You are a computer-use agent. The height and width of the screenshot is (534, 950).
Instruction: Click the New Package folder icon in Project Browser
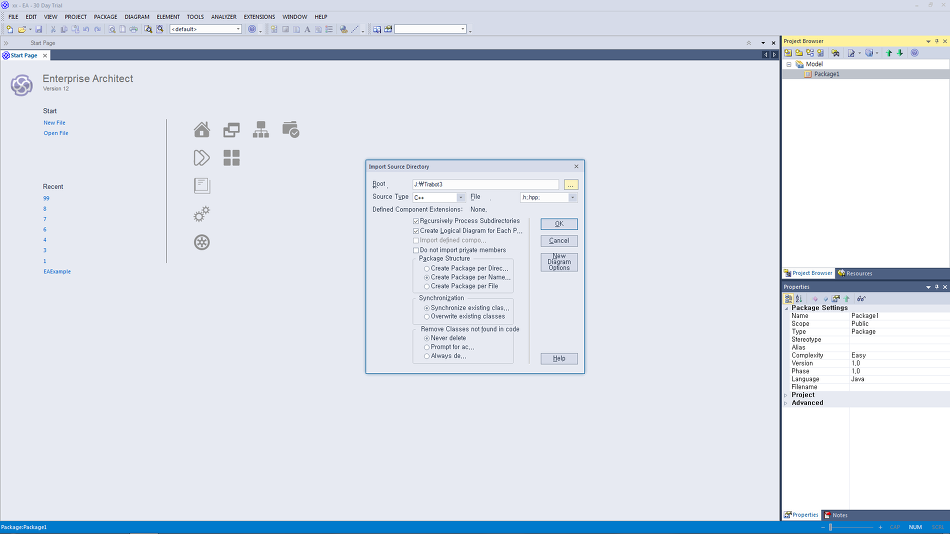pos(799,53)
